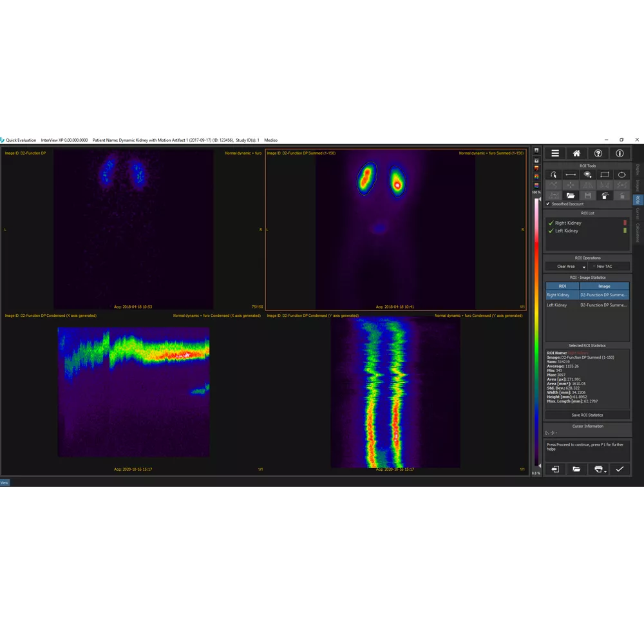
Task: Click the 100 % color scale label
Action: click(536, 193)
